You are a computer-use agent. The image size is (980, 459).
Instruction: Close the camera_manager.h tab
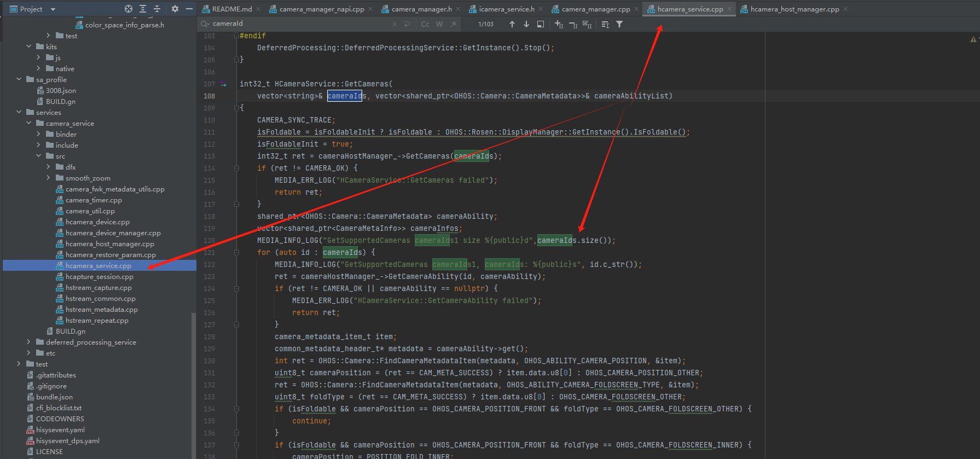click(458, 9)
